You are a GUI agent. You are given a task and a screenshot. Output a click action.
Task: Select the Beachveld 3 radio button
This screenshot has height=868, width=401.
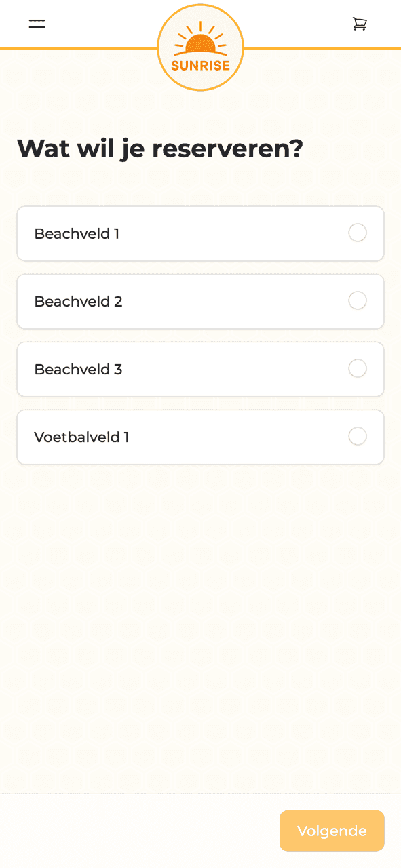coord(358,368)
